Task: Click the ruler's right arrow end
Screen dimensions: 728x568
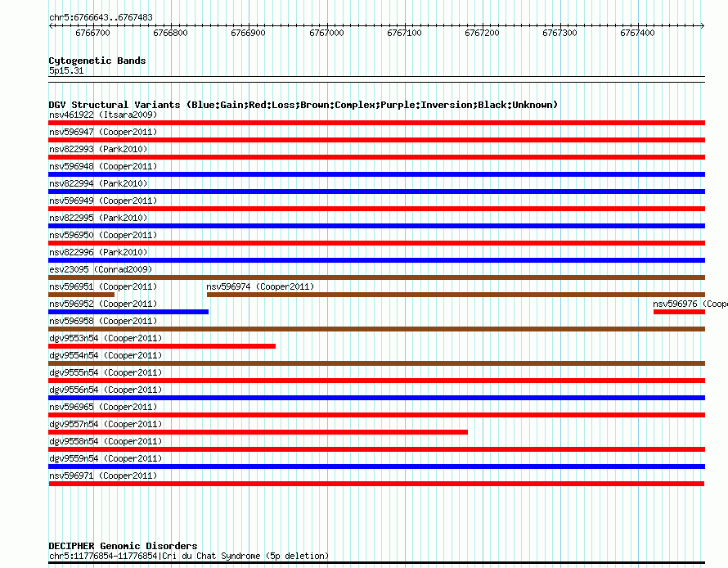Action: tap(703, 26)
